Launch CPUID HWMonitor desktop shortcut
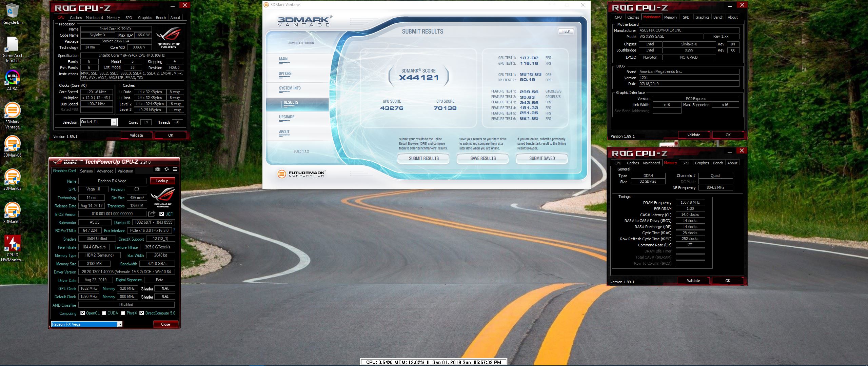 (13, 248)
